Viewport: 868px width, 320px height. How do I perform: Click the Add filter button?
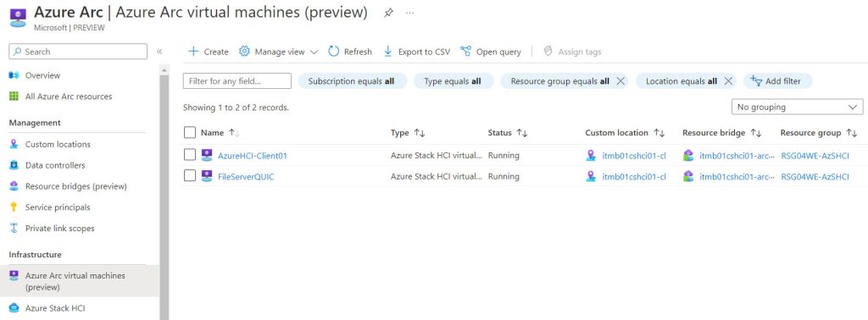(x=778, y=81)
